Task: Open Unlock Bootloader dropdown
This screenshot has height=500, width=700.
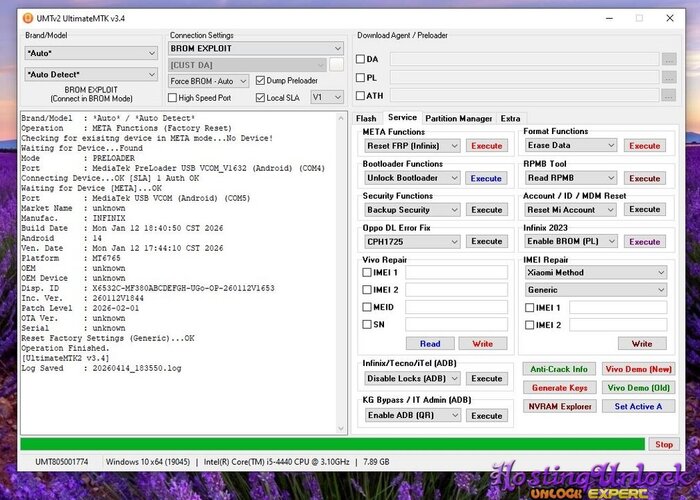Action: pos(412,178)
